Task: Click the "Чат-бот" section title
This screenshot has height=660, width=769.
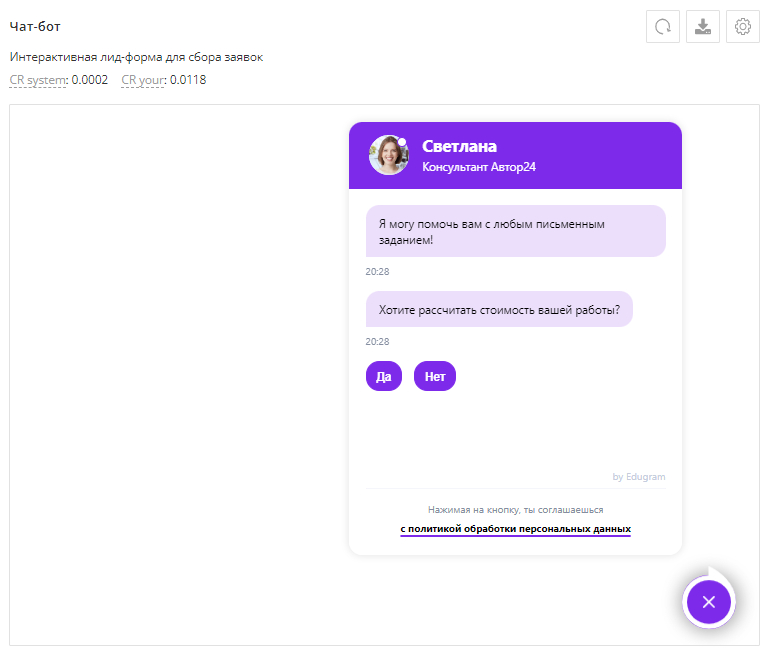Action: (35, 26)
